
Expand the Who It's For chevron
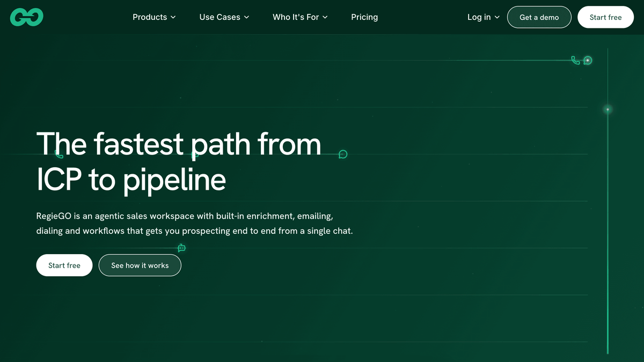325,17
